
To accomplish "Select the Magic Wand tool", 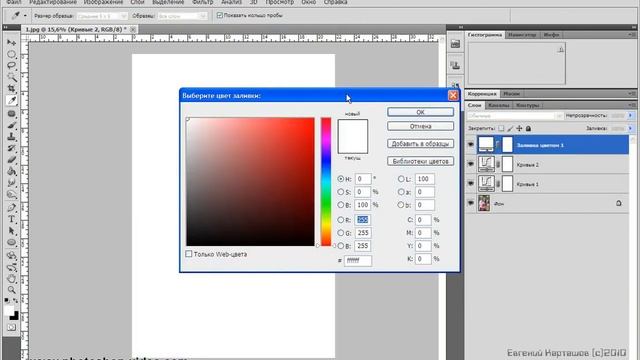I will point(11,77).
